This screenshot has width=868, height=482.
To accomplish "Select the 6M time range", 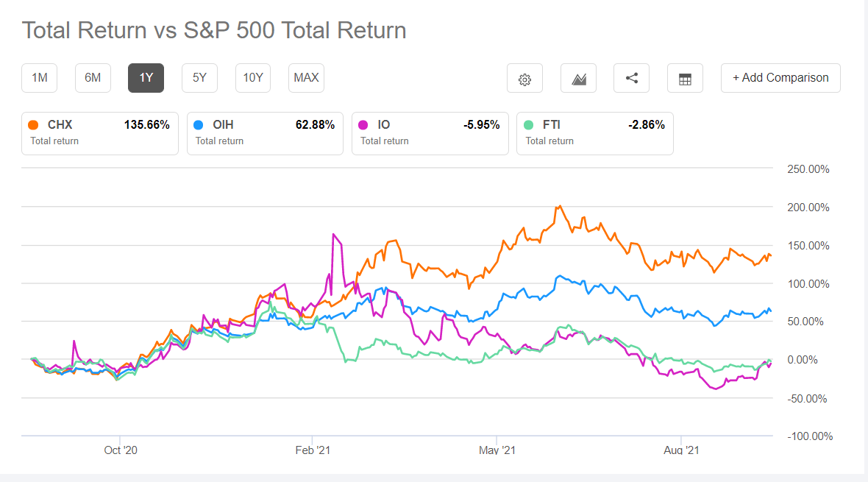I will coord(93,77).
